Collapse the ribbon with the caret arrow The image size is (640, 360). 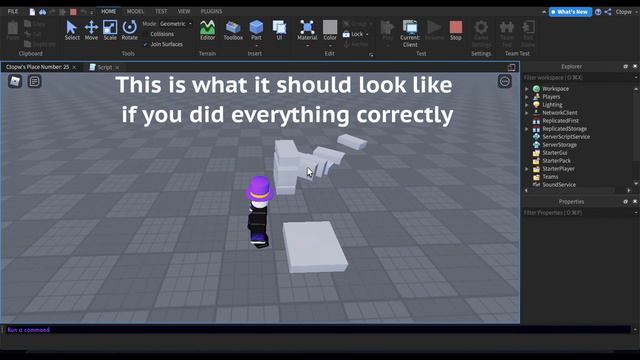tap(544, 12)
